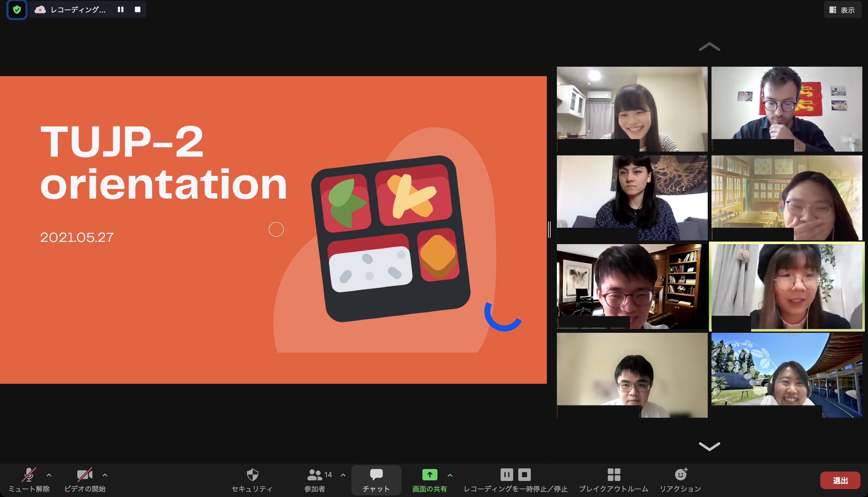Open Reactions (リアクション) menu

[x=680, y=480]
